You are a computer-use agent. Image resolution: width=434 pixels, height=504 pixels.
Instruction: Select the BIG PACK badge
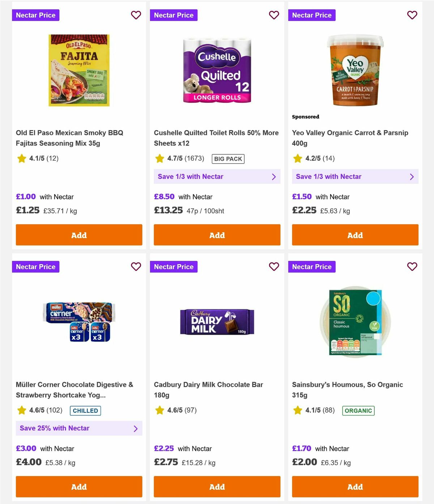click(x=228, y=158)
